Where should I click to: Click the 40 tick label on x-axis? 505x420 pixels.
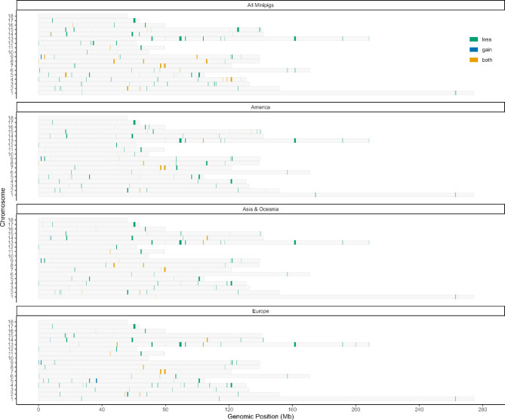[102, 409]
